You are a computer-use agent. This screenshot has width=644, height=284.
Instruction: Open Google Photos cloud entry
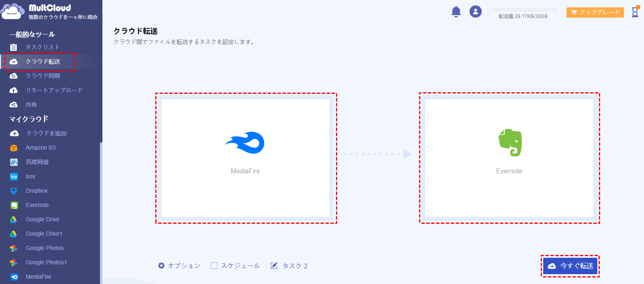[x=45, y=248]
